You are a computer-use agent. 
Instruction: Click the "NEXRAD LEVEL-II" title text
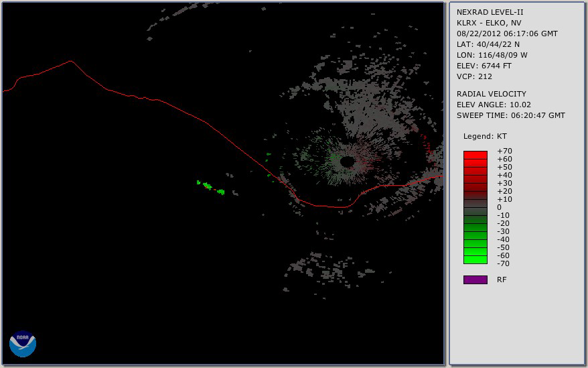(490, 12)
